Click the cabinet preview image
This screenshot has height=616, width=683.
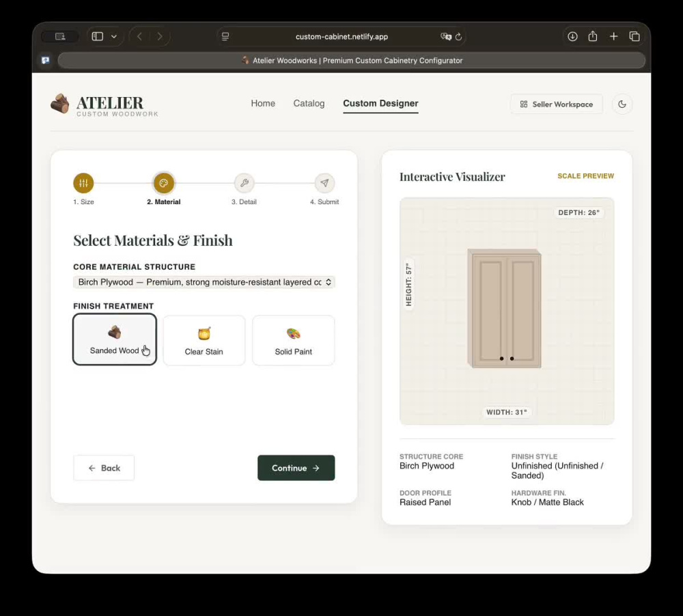point(505,309)
